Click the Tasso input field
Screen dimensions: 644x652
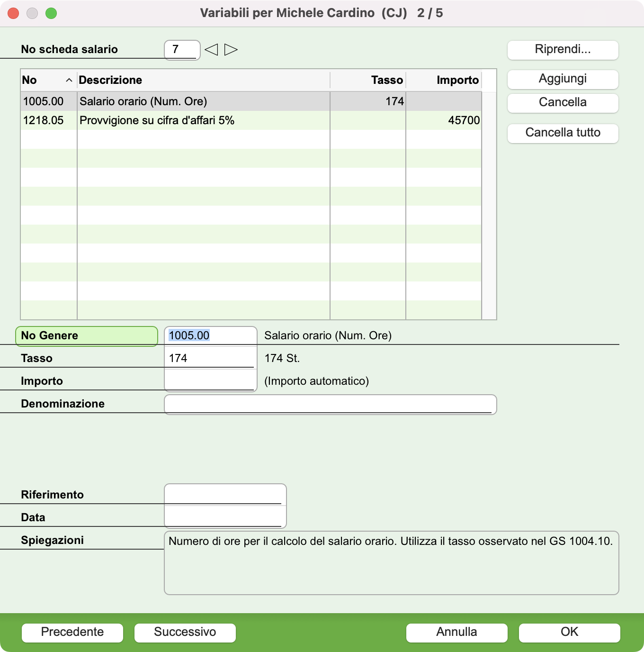pyautogui.click(x=210, y=358)
